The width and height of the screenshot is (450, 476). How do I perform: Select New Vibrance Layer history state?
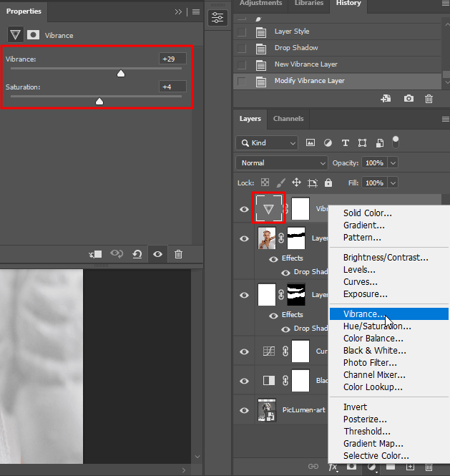[305, 64]
